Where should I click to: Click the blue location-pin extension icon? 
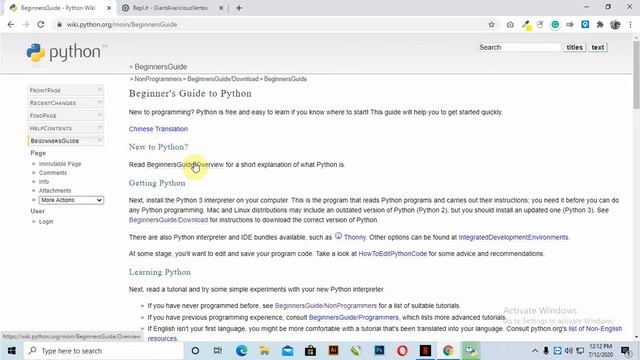pos(585,24)
